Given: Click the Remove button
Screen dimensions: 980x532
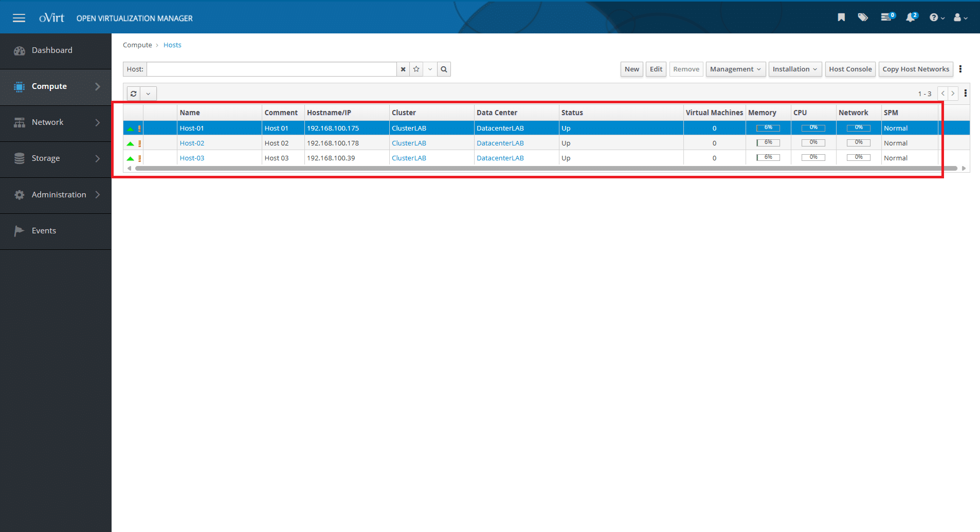Looking at the screenshot, I should coord(686,69).
